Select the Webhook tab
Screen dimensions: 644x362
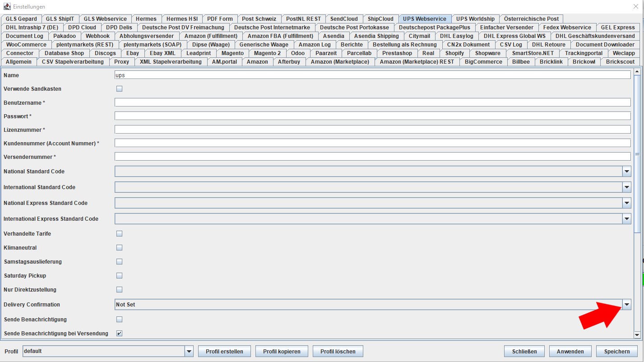pyautogui.click(x=97, y=36)
